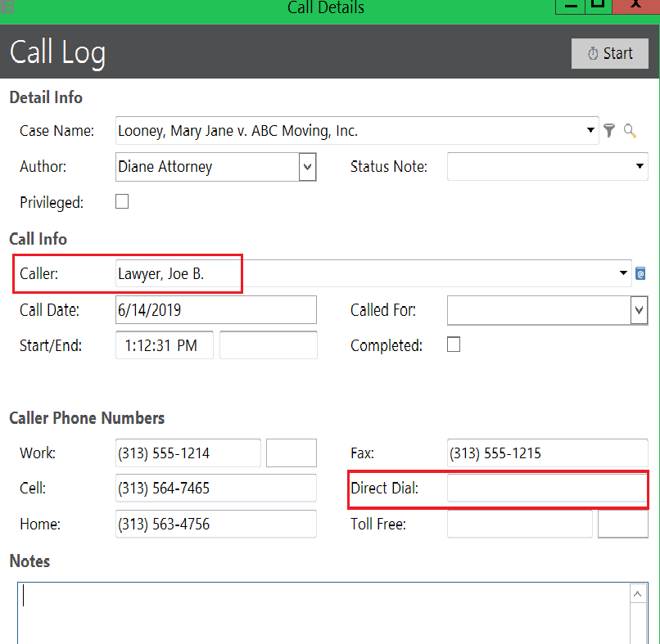
Task: Open the Author dropdown list
Action: [308, 167]
